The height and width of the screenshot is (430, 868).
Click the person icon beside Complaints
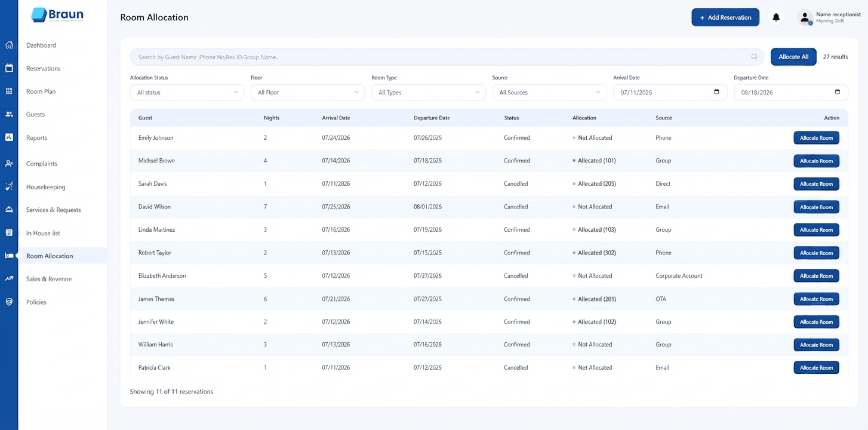click(9, 163)
